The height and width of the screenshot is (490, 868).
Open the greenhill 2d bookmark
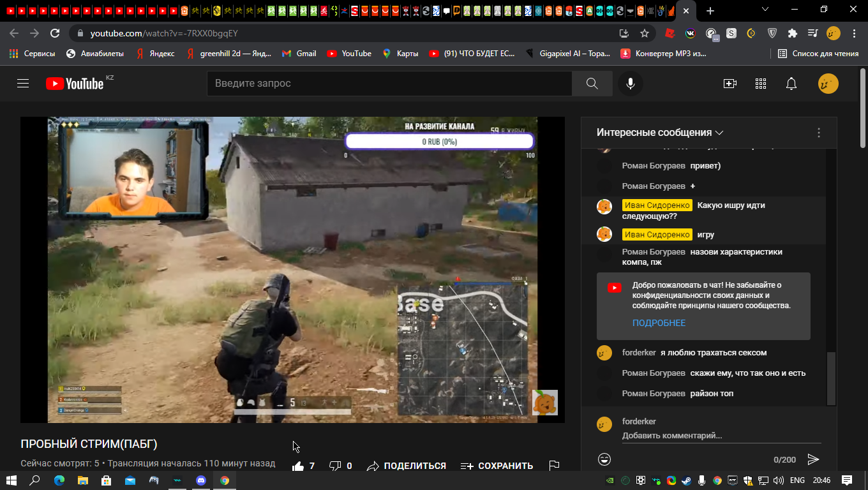coord(228,54)
